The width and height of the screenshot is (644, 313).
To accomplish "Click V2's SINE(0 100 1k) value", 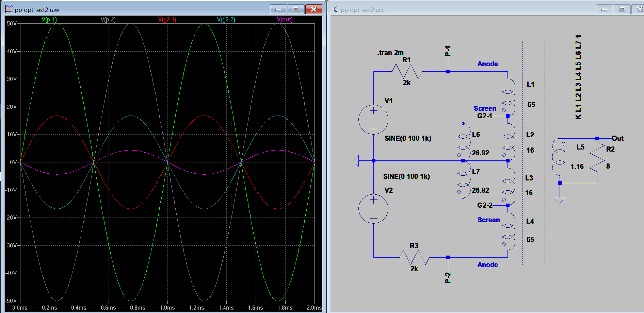I will coord(406,176).
